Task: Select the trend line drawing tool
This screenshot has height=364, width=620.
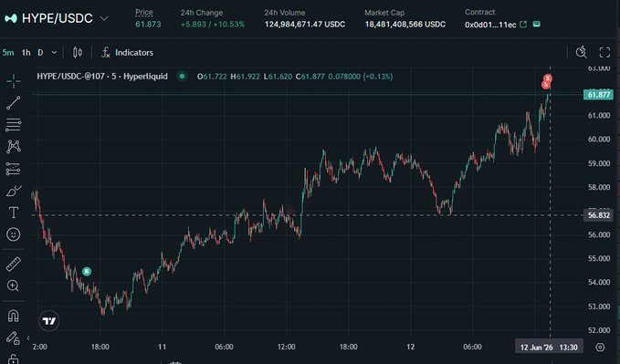Action: pyautogui.click(x=14, y=103)
